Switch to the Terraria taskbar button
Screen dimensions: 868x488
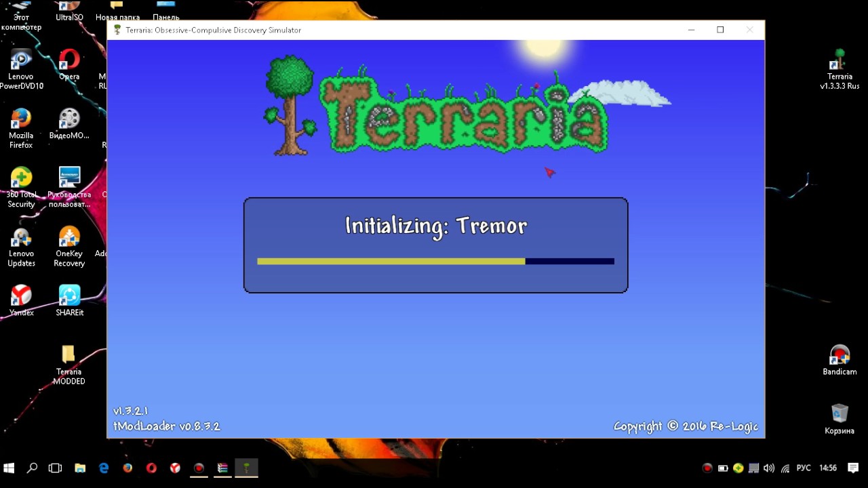coord(247,468)
